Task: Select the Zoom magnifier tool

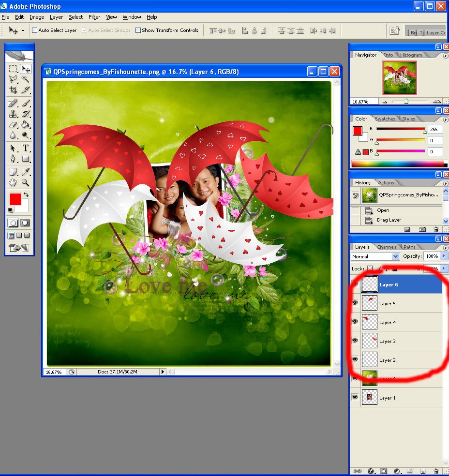Action: (x=26, y=183)
